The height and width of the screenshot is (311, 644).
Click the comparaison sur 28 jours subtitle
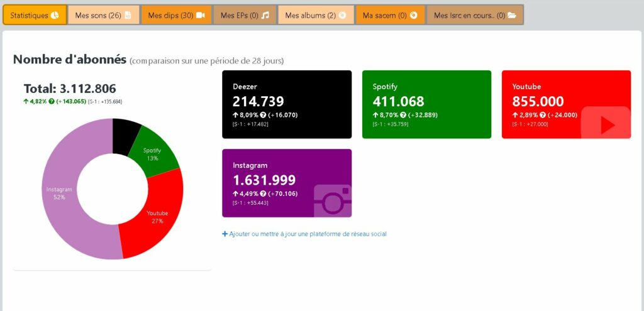point(206,61)
